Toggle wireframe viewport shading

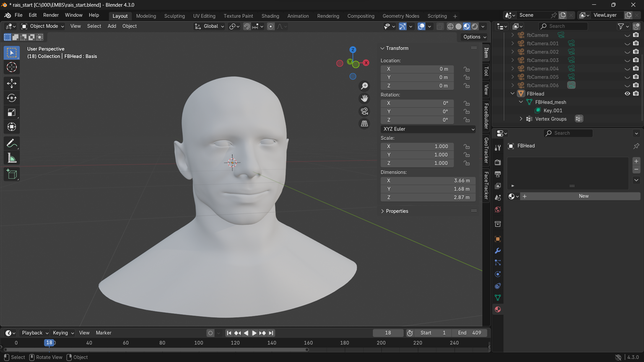tap(450, 26)
